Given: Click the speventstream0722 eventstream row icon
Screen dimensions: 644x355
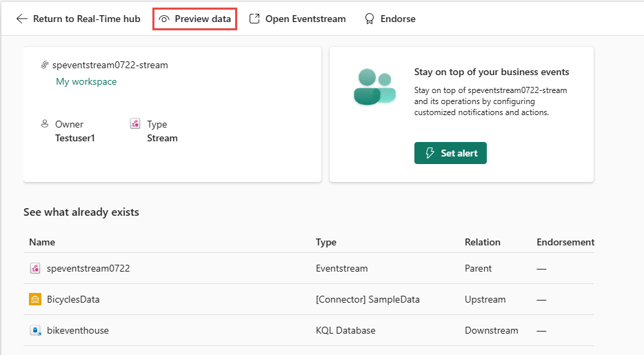Looking at the screenshot, I should click(35, 268).
